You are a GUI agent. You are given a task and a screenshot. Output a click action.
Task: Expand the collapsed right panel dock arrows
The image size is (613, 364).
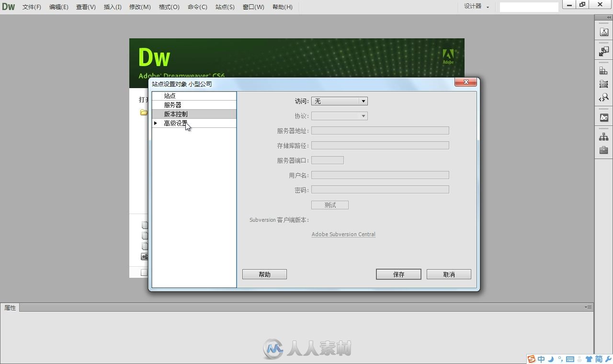[x=609, y=17]
